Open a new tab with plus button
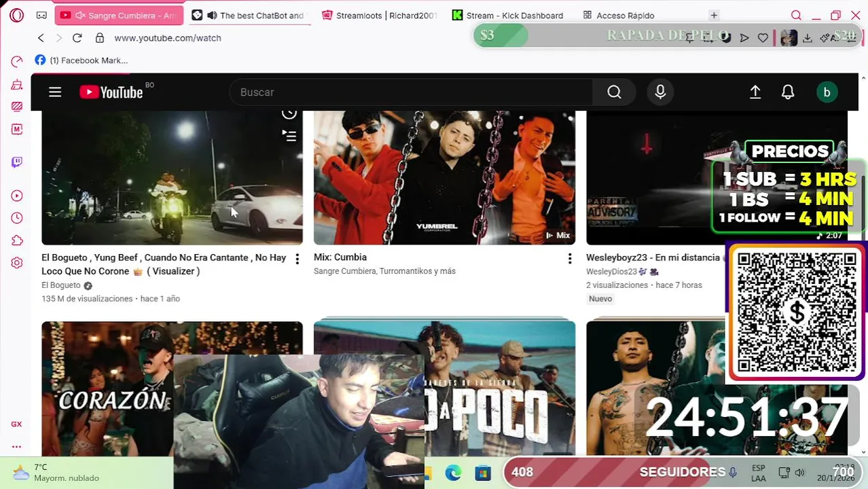This screenshot has width=868, height=489. [x=714, y=15]
